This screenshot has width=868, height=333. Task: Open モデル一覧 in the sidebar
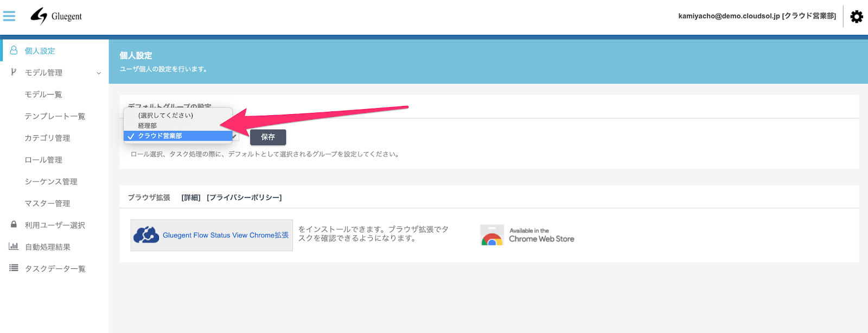coord(43,95)
